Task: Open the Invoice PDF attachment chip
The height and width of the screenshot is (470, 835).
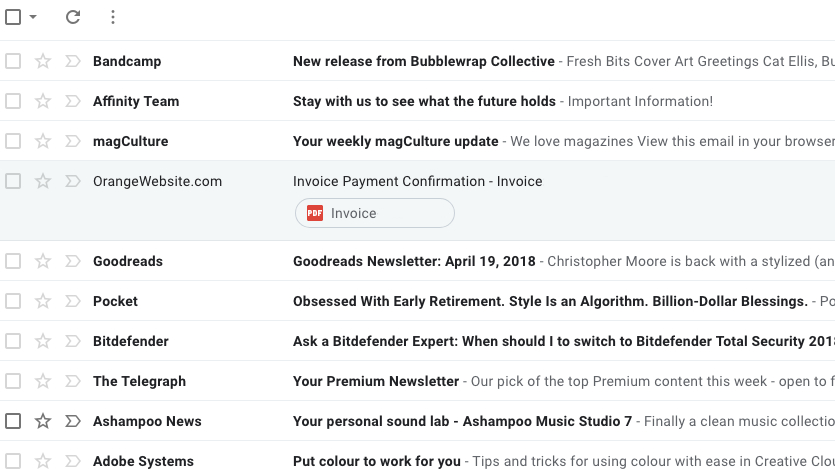Action: point(375,213)
